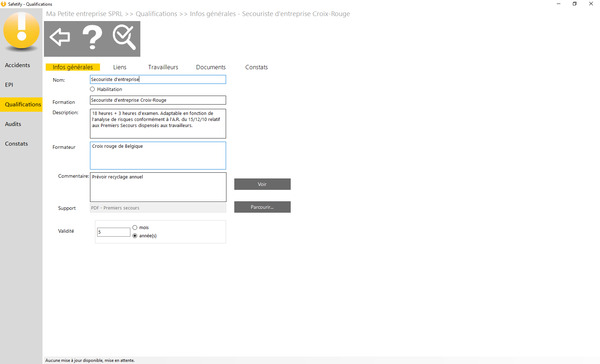Click the breadcrumb path text at top
The height and width of the screenshot is (364, 600).
pyautogui.click(x=198, y=14)
